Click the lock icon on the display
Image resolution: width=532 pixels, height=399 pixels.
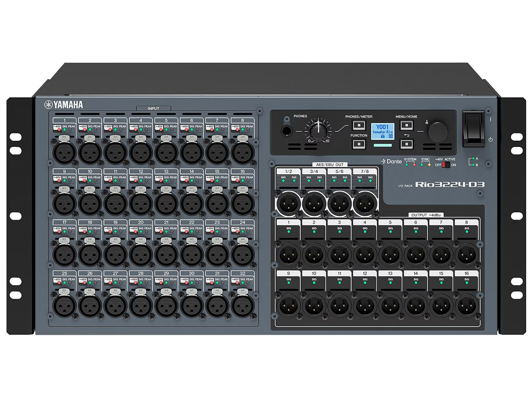[x=383, y=136]
